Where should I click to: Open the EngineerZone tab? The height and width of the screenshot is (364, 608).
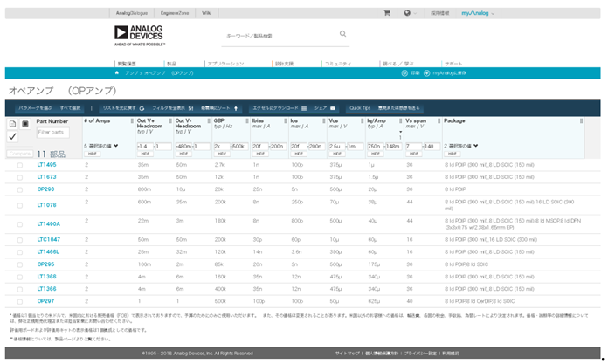(x=175, y=13)
